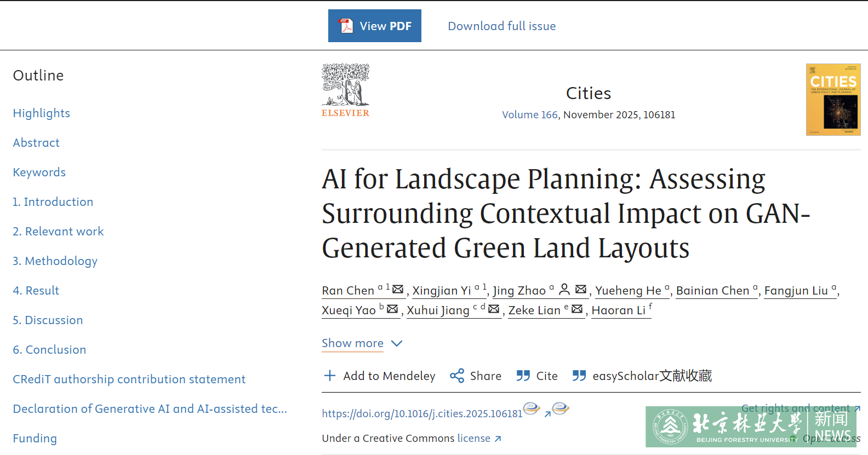Open the article DOI link
868x455 pixels.
(x=422, y=414)
